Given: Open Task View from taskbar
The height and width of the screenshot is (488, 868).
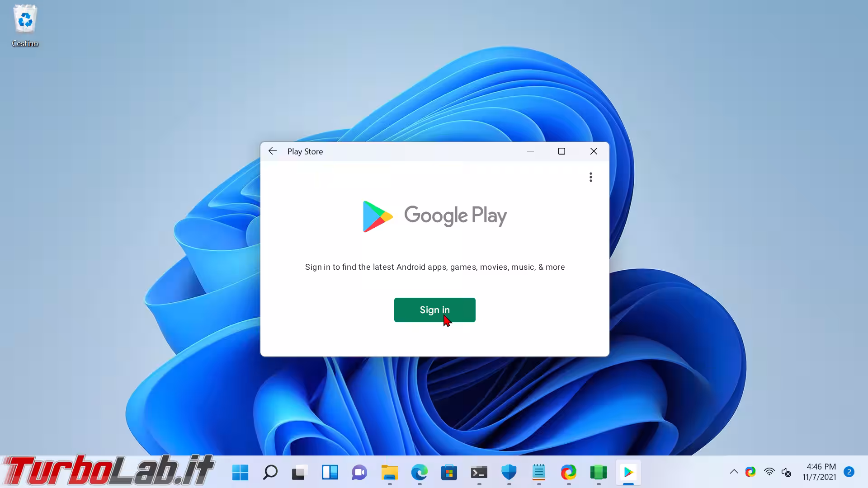Looking at the screenshot, I should click(299, 473).
